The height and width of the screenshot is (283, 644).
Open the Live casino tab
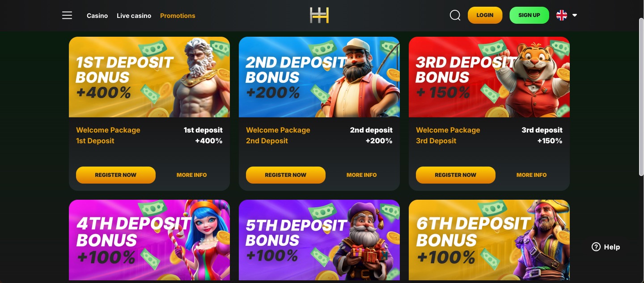[134, 16]
